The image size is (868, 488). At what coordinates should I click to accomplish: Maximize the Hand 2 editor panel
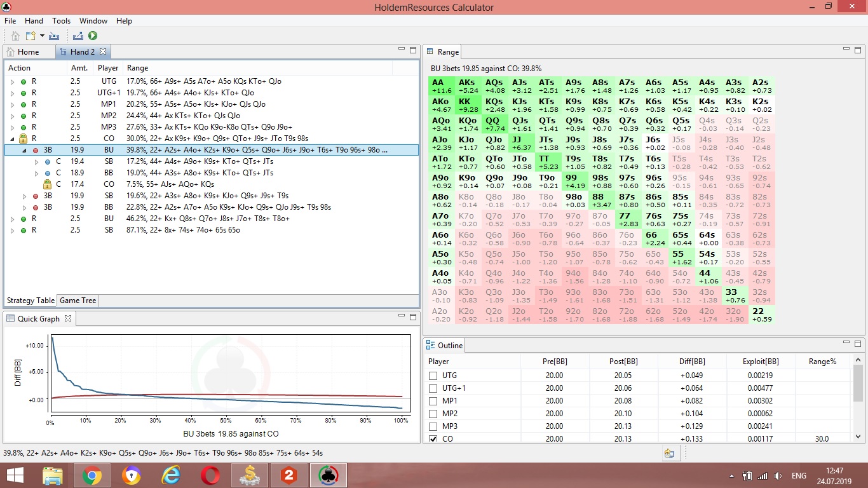pyautogui.click(x=413, y=50)
